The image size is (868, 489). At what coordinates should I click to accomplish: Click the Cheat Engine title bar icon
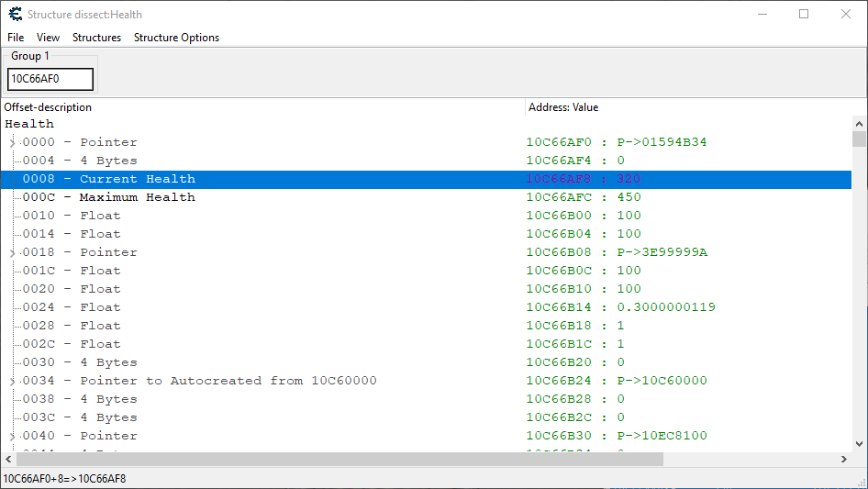point(15,14)
